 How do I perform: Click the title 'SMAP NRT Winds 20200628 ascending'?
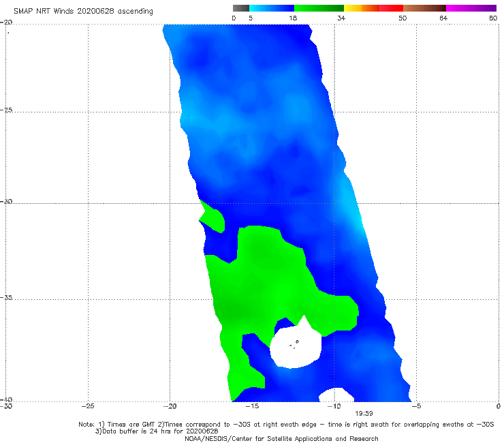(83, 11)
